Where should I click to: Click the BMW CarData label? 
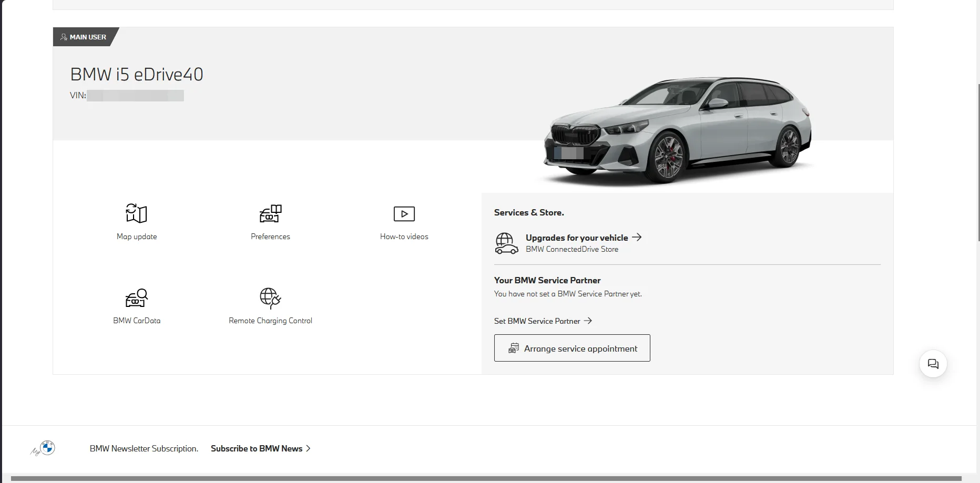click(137, 321)
